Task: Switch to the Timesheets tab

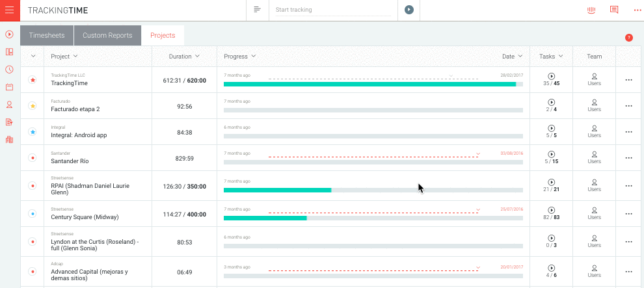Action: tap(47, 35)
